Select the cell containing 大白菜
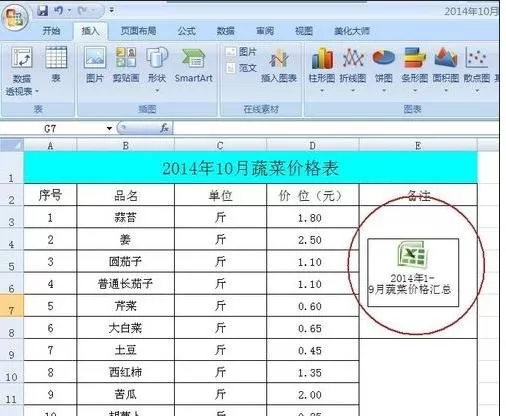Screen dimensions: 506x416 [x=126, y=328]
